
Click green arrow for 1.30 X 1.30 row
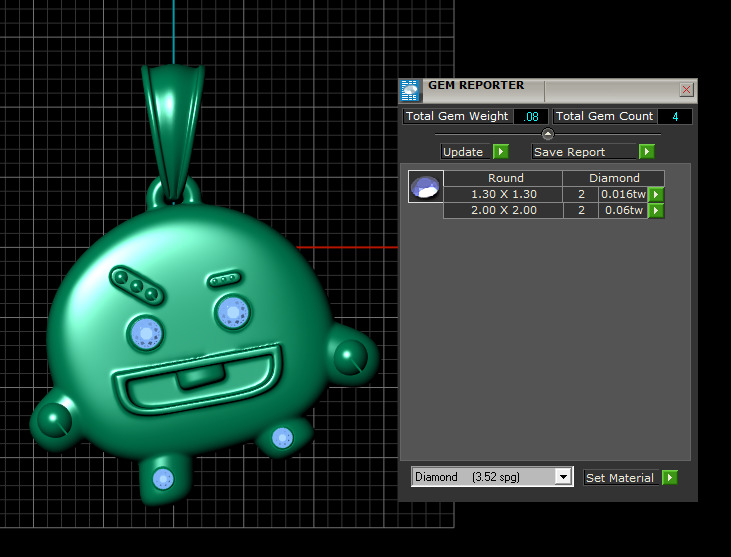point(656,194)
